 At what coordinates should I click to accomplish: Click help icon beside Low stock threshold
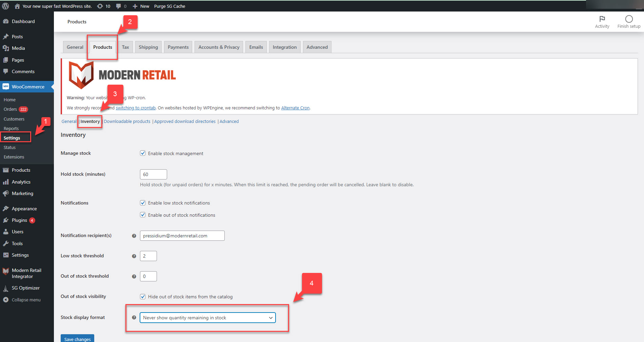click(134, 256)
